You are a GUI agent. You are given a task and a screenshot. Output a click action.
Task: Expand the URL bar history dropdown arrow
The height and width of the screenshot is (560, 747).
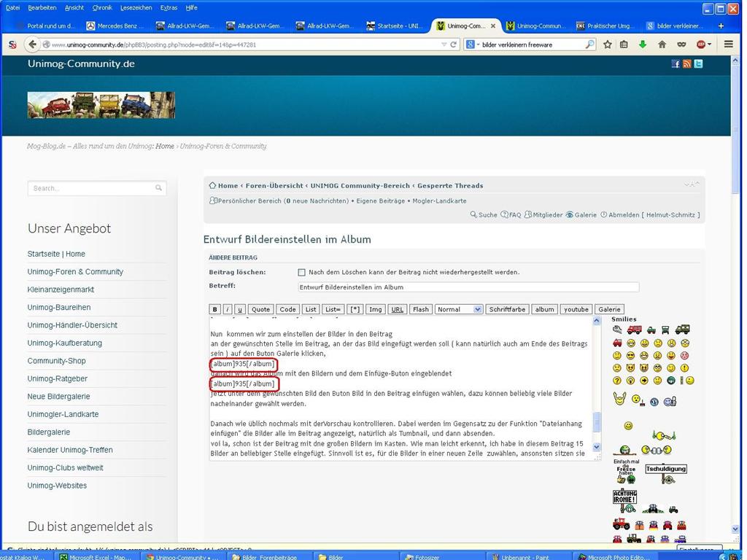pos(444,44)
